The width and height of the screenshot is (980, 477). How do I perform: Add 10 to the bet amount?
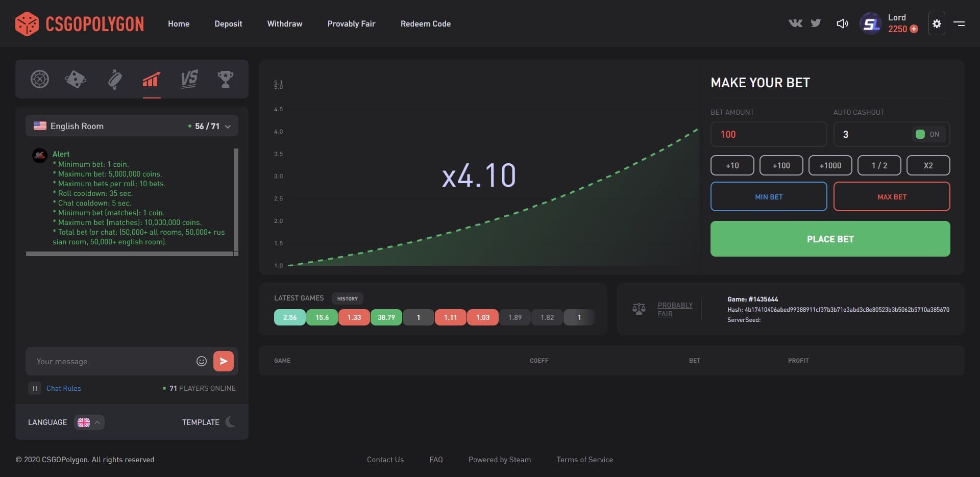coord(732,165)
